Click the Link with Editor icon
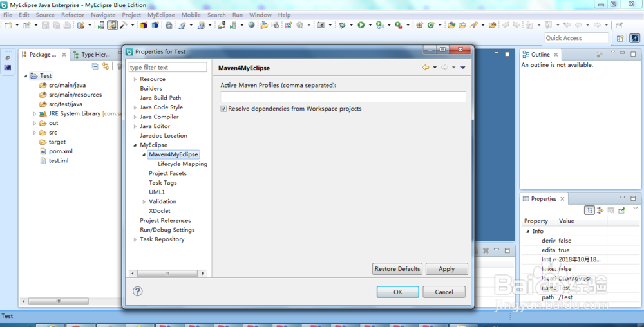This screenshot has width=644, height=327. click(106, 66)
